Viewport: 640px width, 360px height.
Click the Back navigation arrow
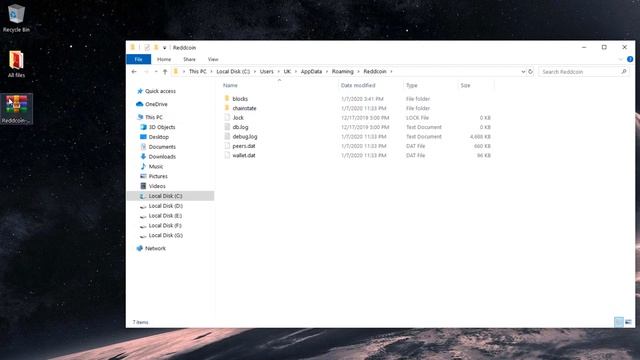[134, 71]
